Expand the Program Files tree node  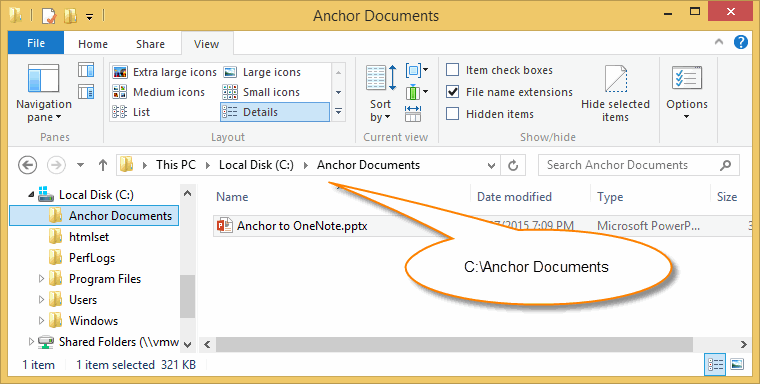pyautogui.click(x=41, y=279)
